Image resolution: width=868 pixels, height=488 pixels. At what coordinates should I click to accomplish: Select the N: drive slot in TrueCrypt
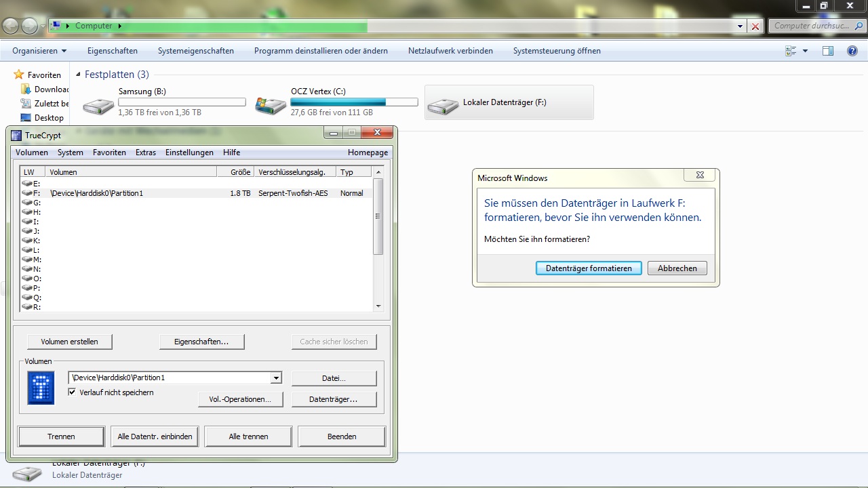[197, 269]
